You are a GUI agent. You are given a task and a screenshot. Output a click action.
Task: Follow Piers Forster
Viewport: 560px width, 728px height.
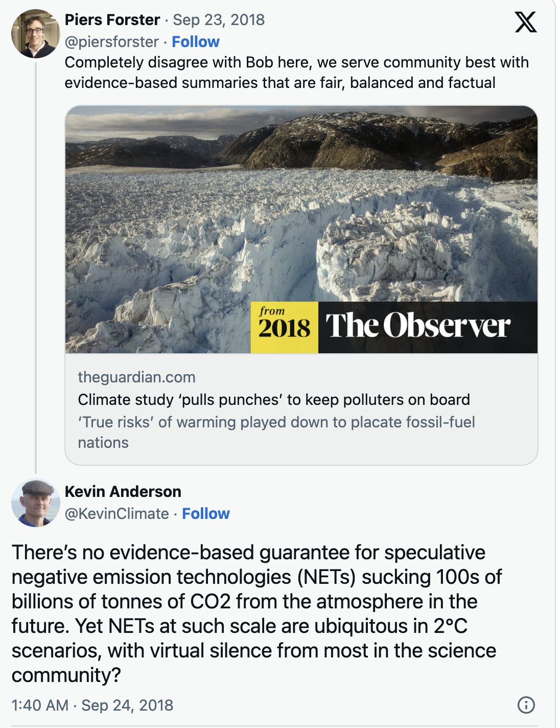[x=195, y=41]
